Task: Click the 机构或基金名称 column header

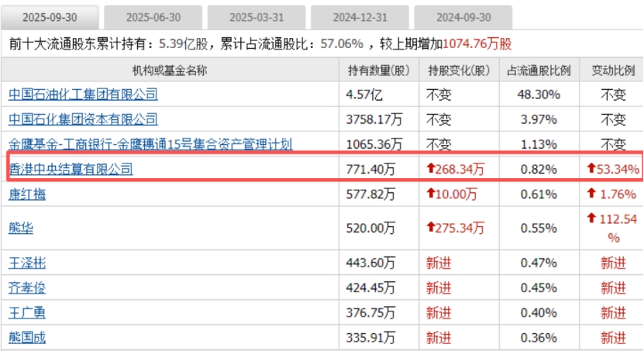Action: click(170, 71)
